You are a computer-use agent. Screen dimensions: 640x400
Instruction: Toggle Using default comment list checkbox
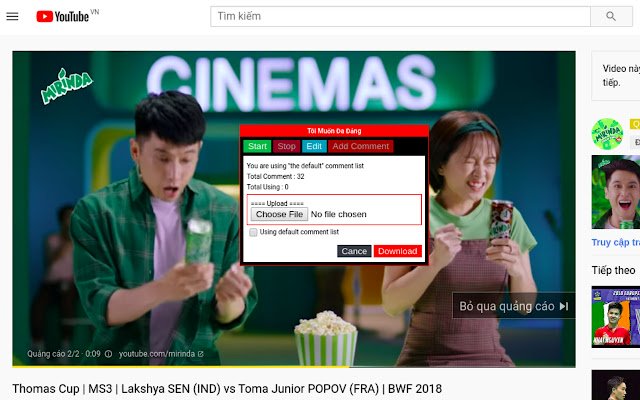pyautogui.click(x=253, y=232)
